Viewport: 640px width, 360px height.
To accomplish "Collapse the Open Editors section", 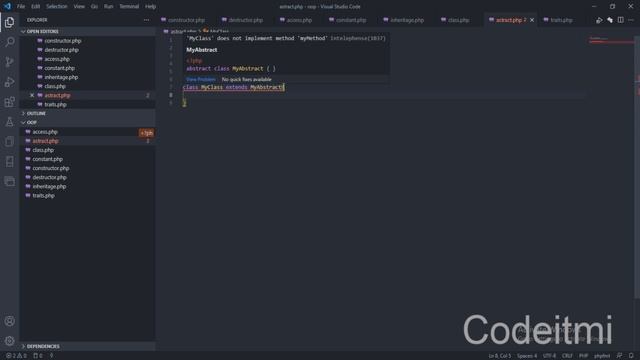I will pyautogui.click(x=42, y=31).
